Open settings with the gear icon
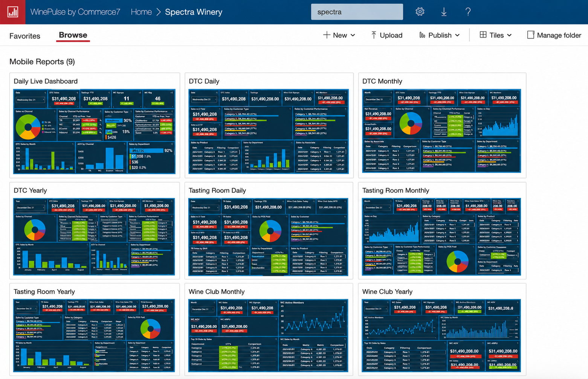Screen dimensions: 588x379 [420, 12]
